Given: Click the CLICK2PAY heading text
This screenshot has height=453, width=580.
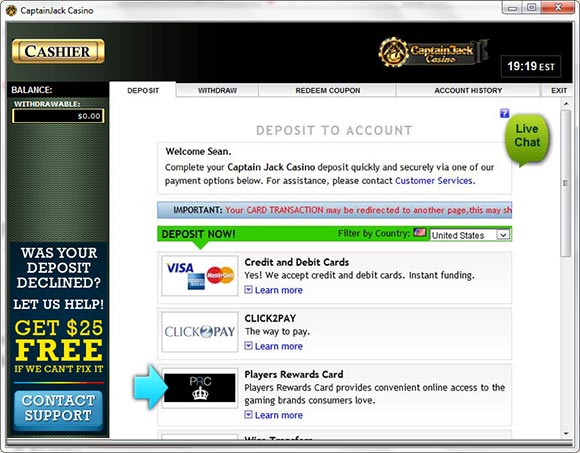Looking at the screenshot, I should (270, 318).
